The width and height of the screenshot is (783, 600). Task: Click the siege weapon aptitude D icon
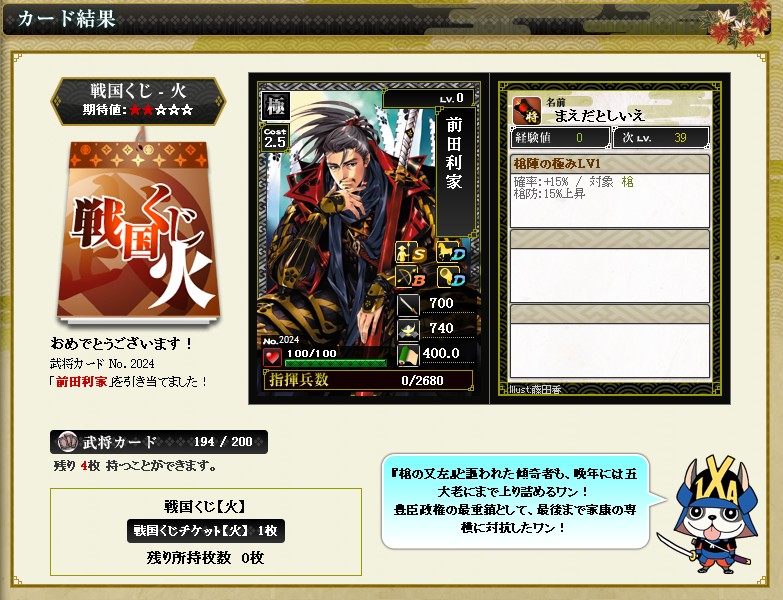[x=451, y=277]
